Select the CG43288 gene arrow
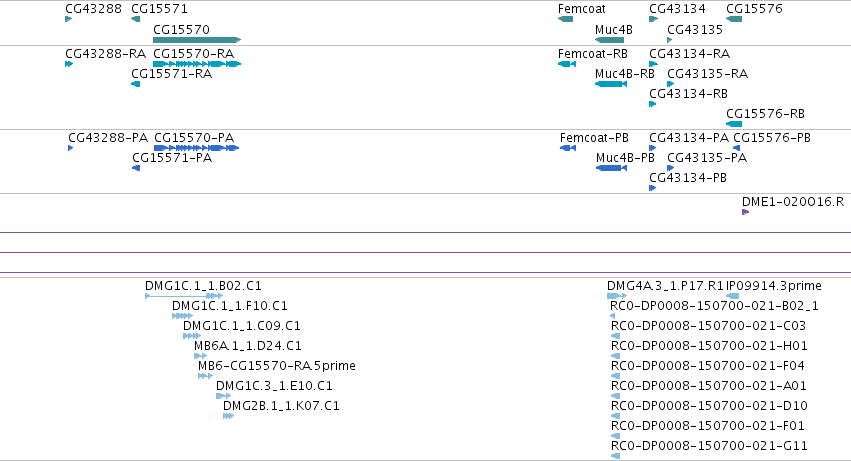This screenshot has width=851, height=461. click(68, 19)
